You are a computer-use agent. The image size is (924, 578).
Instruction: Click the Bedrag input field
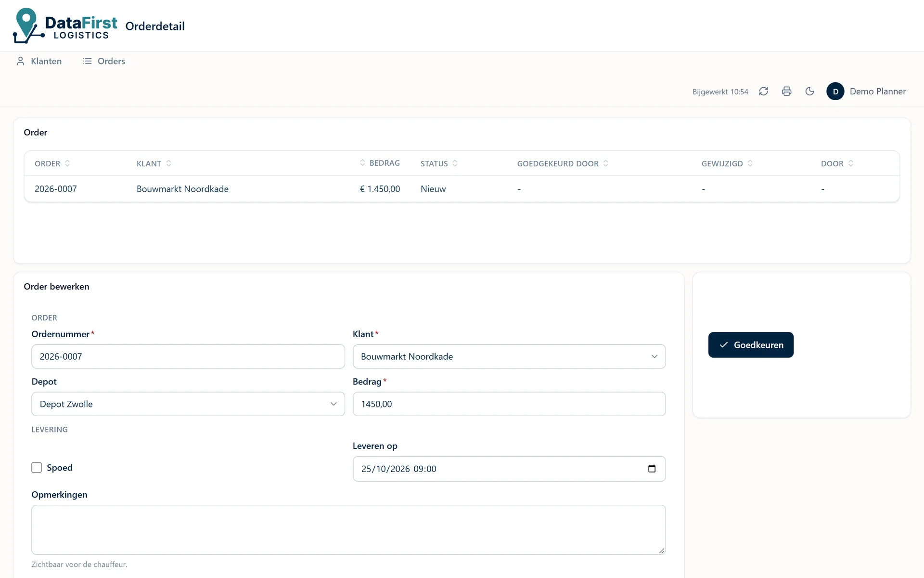coord(509,404)
